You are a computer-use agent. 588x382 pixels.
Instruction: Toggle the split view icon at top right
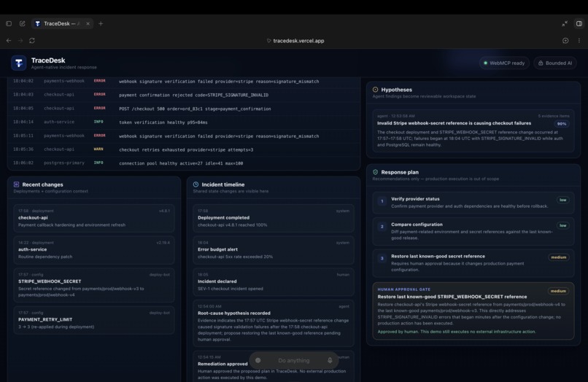click(x=579, y=23)
